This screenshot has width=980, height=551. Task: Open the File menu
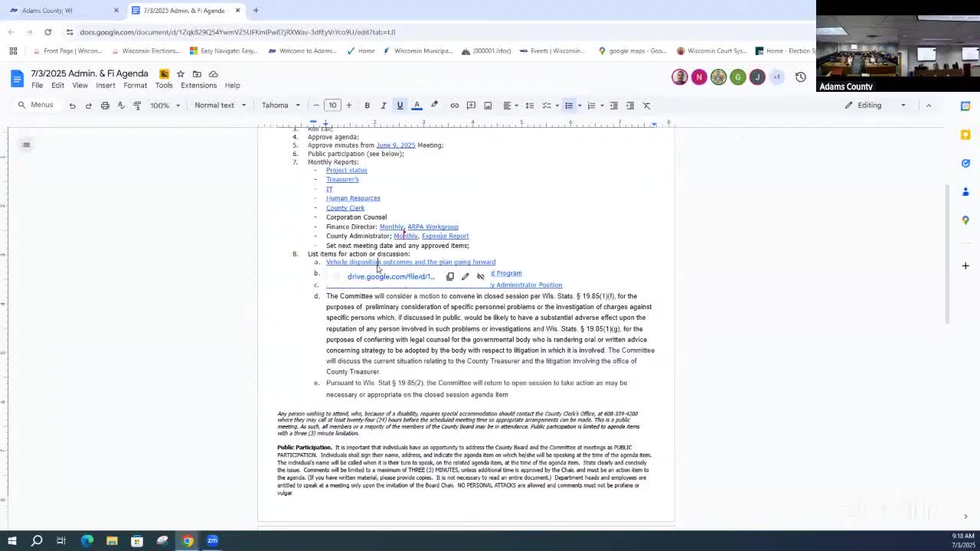point(37,86)
